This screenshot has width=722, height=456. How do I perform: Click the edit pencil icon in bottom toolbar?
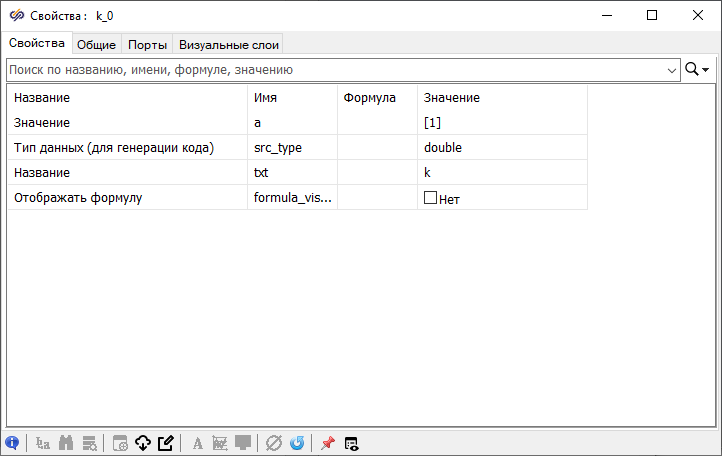click(166, 443)
